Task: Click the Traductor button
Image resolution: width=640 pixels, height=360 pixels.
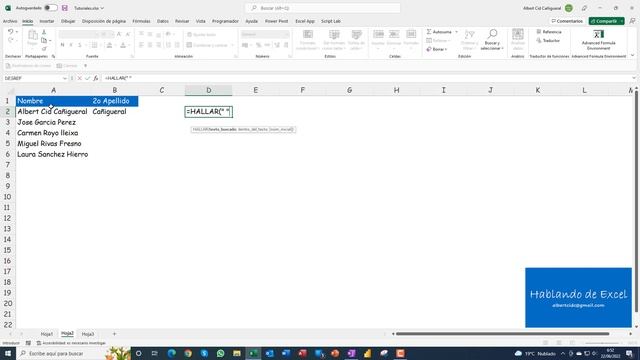Action: click(x=548, y=40)
